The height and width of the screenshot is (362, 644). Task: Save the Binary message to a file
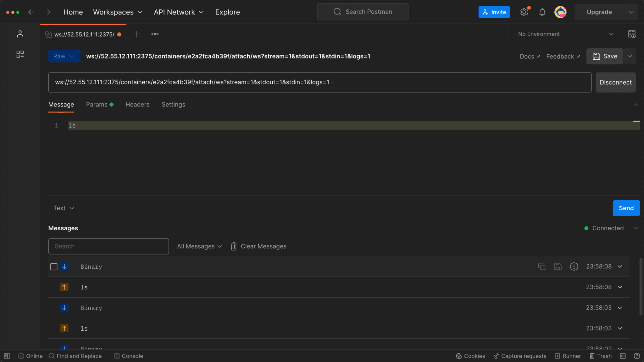pos(558,266)
